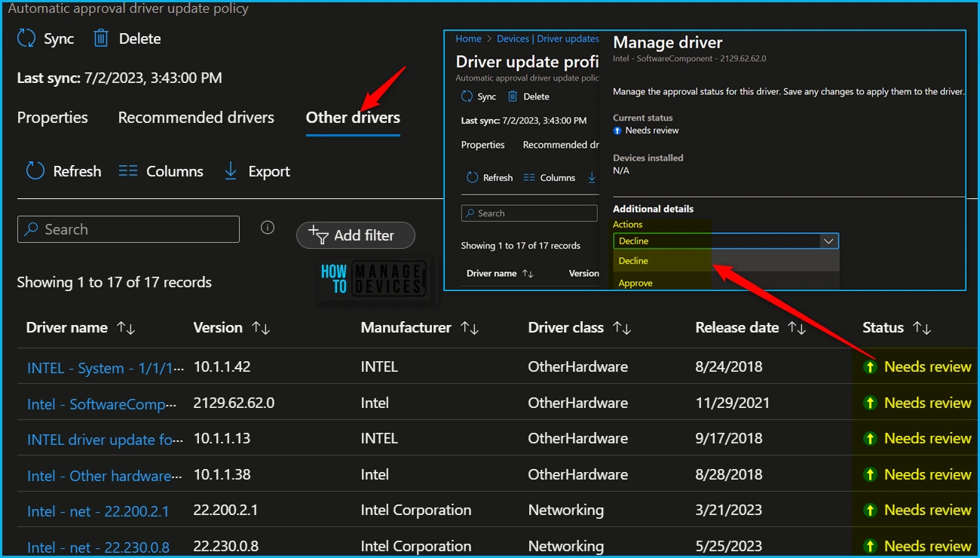Sort by Driver name column arrows
980x558 pixels.
(126, 328)
